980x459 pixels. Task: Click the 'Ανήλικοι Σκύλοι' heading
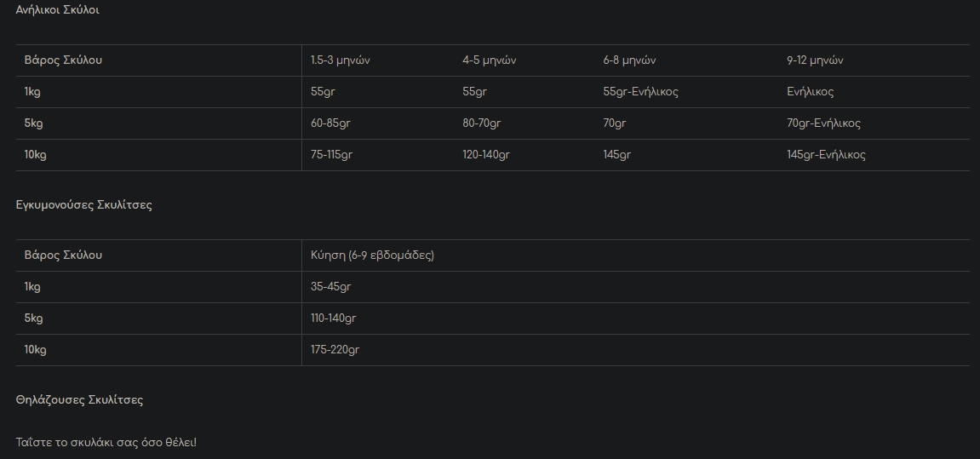click(x=58, y=10)
